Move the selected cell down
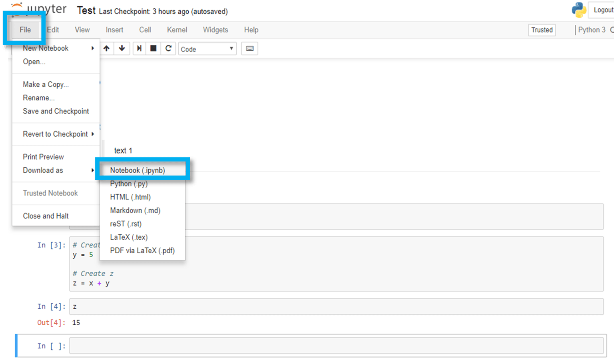Screen dimensions: 614x364 click(122, 48)
